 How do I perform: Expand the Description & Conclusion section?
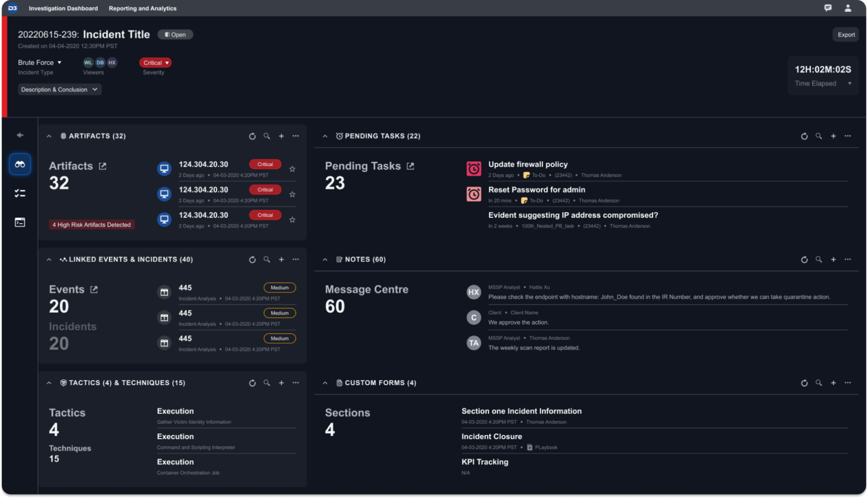point(59,89)
